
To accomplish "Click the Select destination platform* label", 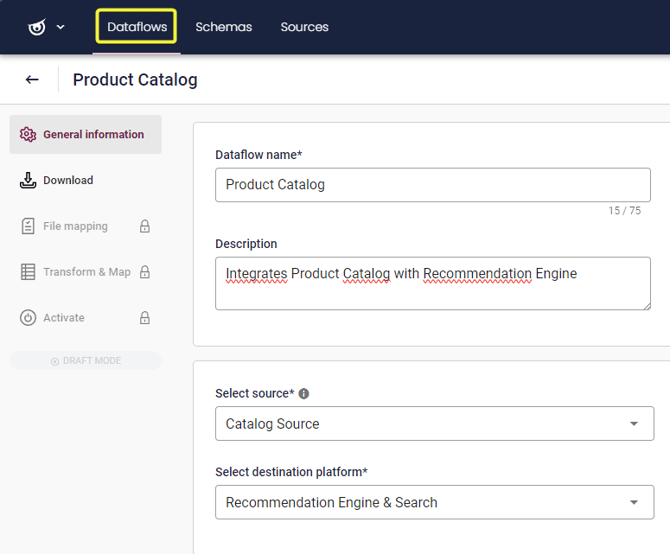I will tap(291, 472).
